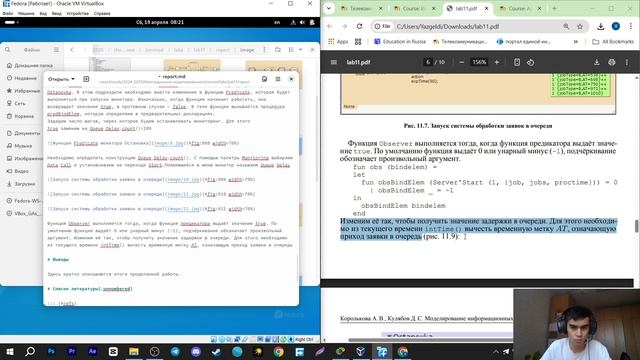The height and width of the screenshot is (360, 640).
Task: Launch After Effects from the taskbar
Action: [92, 351]
